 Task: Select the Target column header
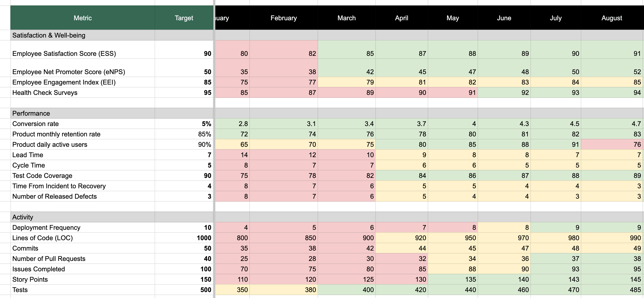pyautogui.click(x=184, y=18)
